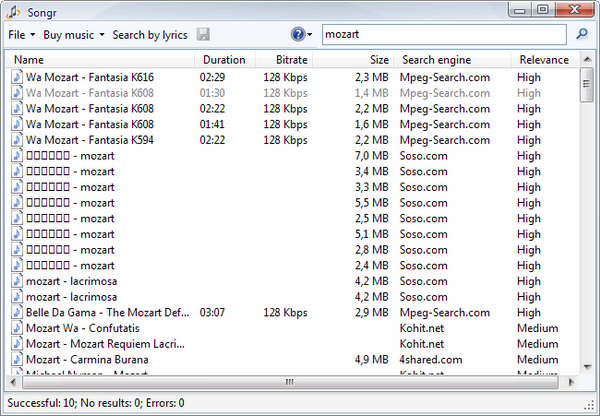
Task: Select Wa Mozart - Fantasia K616
Action: tap(90, 77)
